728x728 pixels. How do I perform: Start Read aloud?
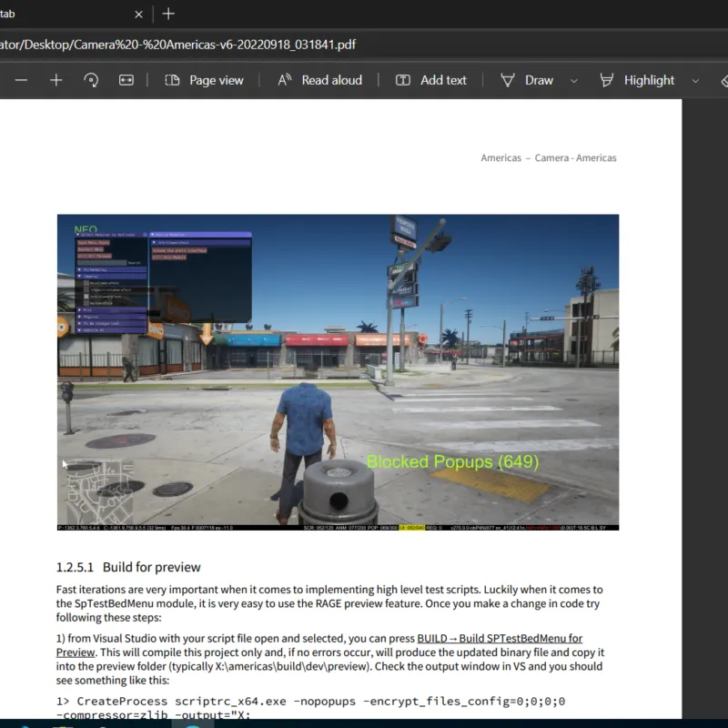pos(319,80)
